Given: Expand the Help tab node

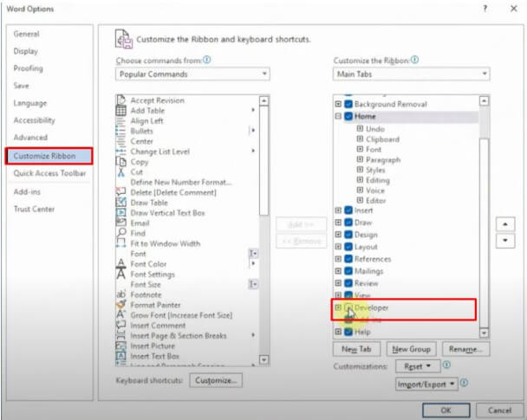Looking at the screenshot, I should [338, 332].
